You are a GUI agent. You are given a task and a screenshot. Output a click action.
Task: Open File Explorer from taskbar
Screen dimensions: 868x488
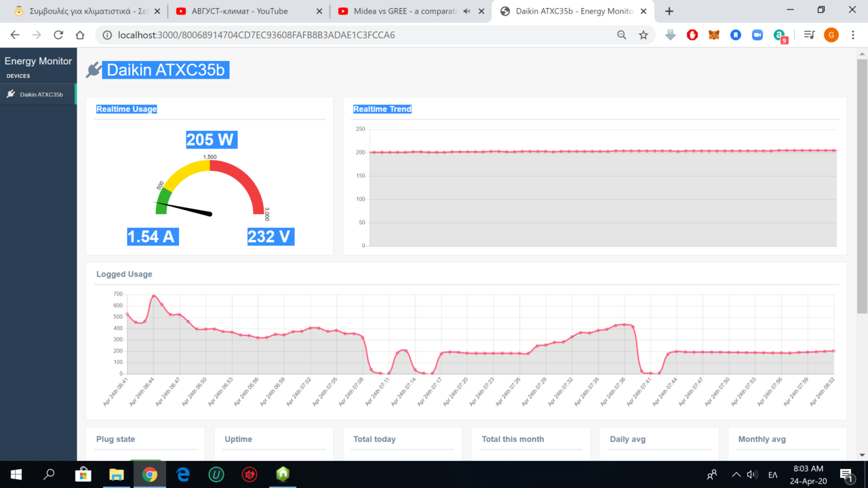117,474
